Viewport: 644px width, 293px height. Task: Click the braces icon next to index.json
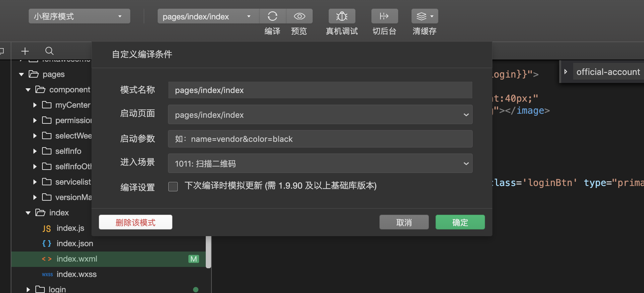click(47, 243)
